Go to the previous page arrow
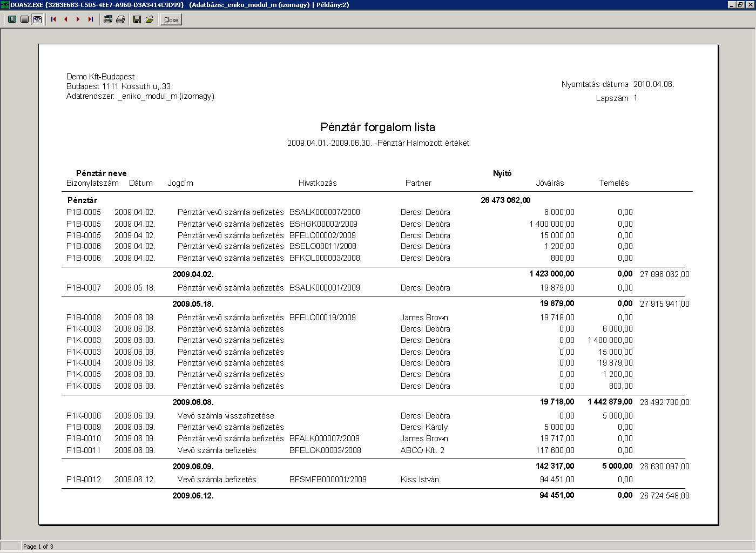 (x=66, y=19)
